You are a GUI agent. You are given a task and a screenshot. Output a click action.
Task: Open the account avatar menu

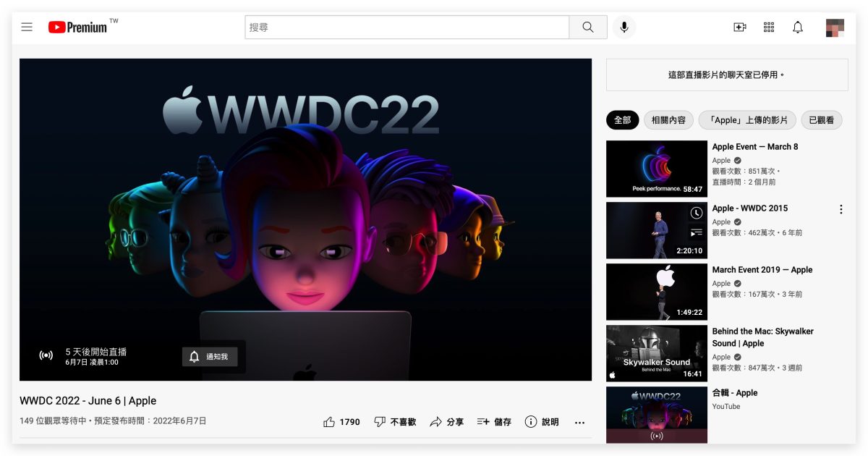coord(835,28)
